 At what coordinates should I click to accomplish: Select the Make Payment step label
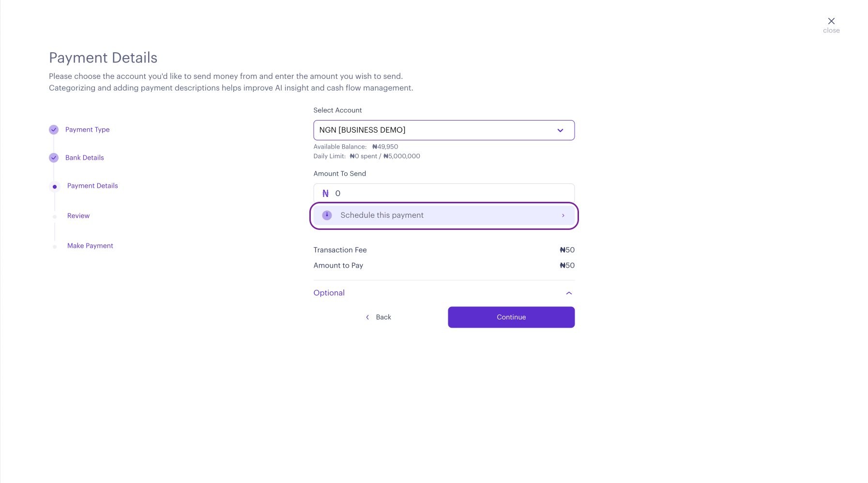[90, 246]
